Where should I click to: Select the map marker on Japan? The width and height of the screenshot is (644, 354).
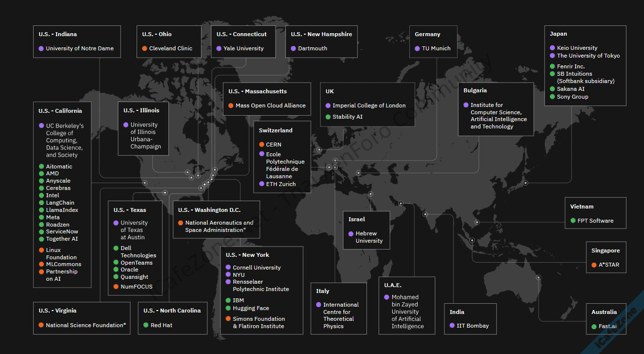[x=525, y=183]
